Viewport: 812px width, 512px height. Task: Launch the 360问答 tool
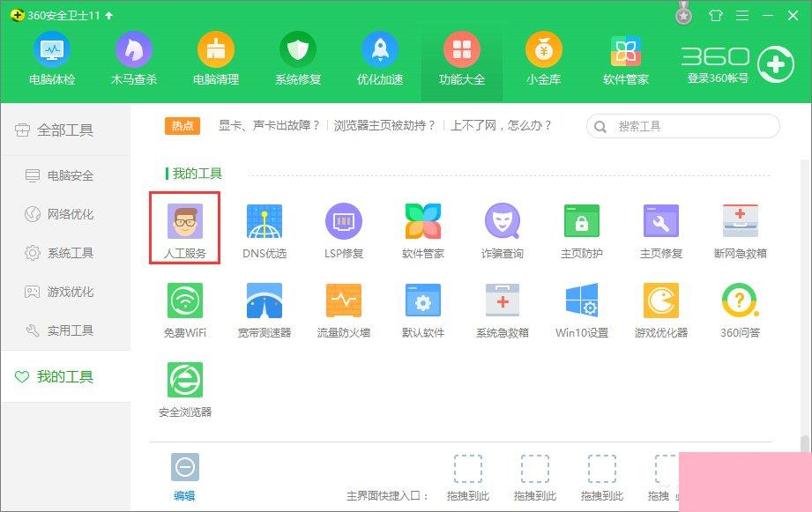(740, 310)
